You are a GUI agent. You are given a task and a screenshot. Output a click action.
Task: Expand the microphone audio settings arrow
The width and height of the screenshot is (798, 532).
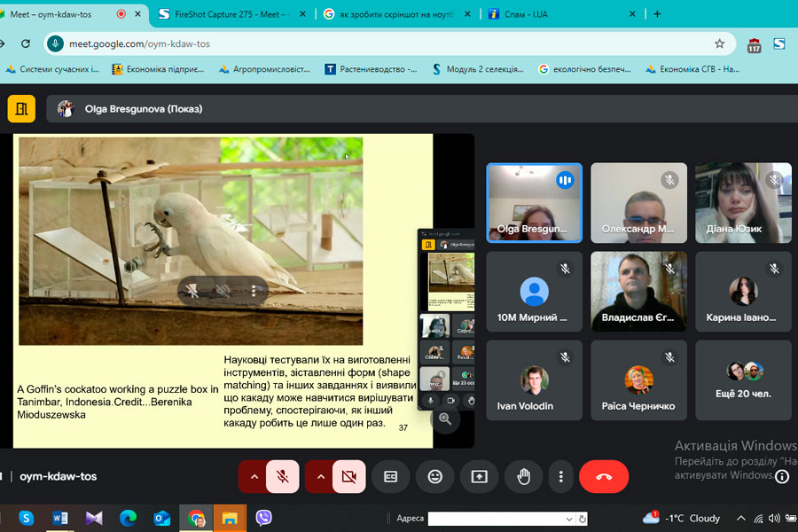[x=254, y=476]
